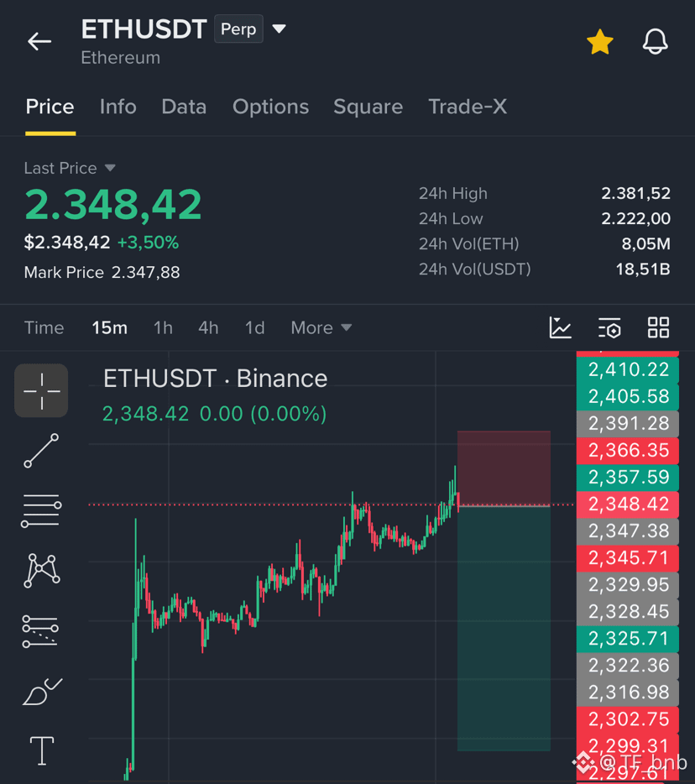This screenshot has height=784, width=695.
Task: Click the 2,329.95 price label
Action: (628, 585)
